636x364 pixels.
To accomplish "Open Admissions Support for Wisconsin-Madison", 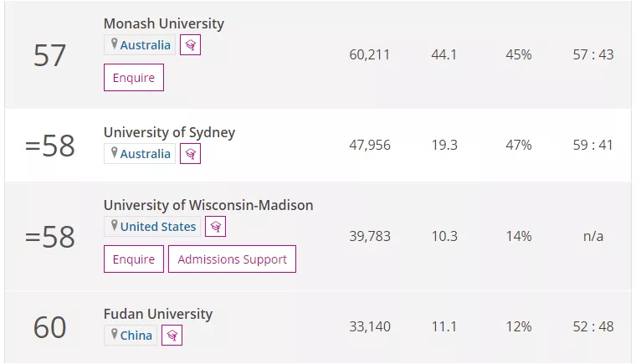I will [x=232, y=259].
